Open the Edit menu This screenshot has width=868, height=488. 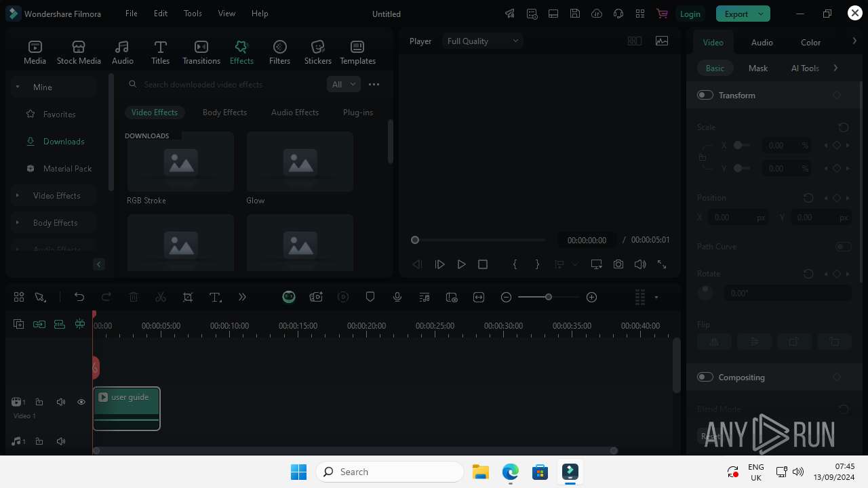pos(161,14)
